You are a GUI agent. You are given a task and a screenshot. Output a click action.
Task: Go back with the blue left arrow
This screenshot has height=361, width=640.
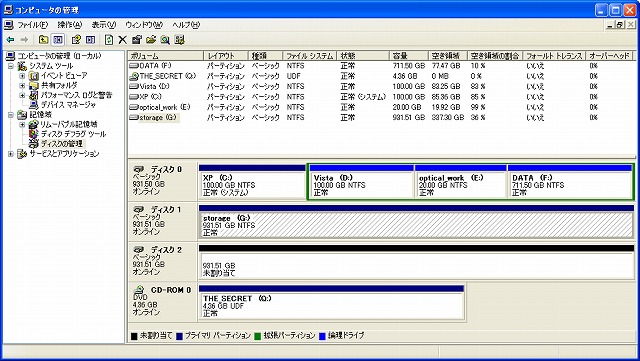(x=10, y=40)
